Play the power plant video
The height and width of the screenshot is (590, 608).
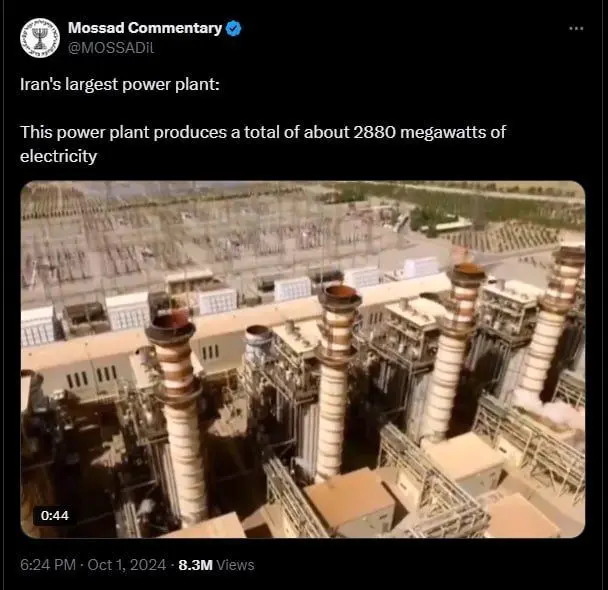coord(302,359)
